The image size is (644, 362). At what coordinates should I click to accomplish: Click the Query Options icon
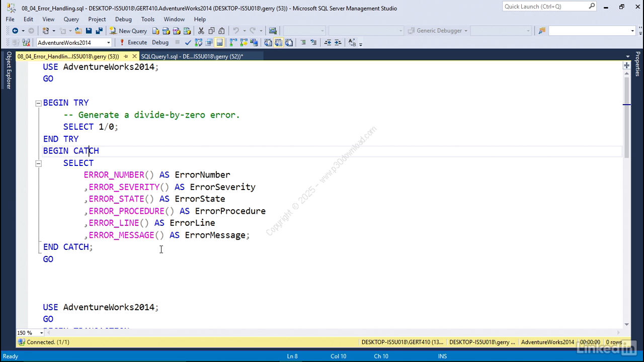coord(209,43)
